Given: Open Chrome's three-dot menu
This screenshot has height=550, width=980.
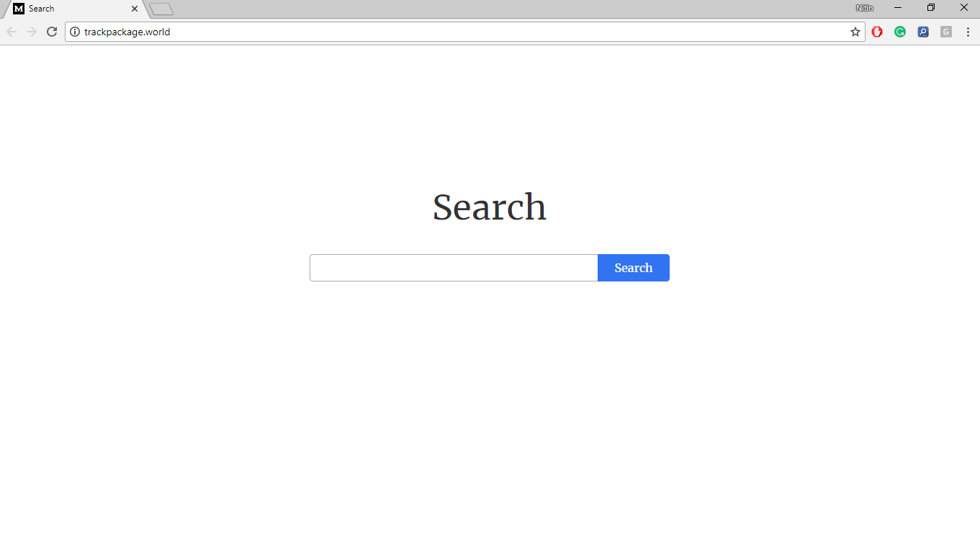Looking at the screenshot, I should (x=968, y=32).
